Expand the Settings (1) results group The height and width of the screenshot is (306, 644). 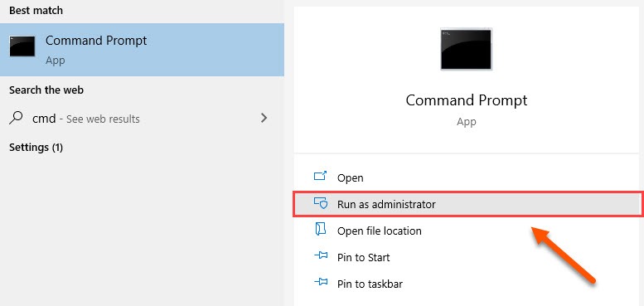(36, 147)
